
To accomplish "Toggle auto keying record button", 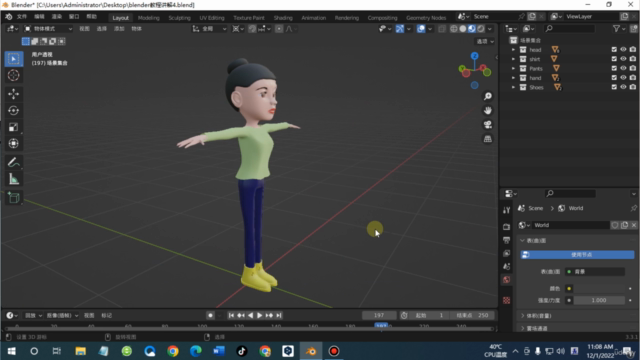I will point(210,316).
